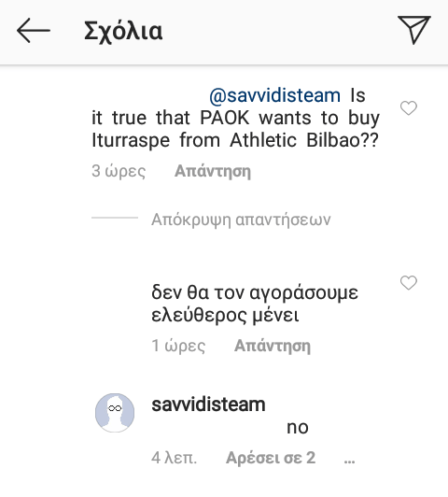Go back using the left arrow

point(34,31)
